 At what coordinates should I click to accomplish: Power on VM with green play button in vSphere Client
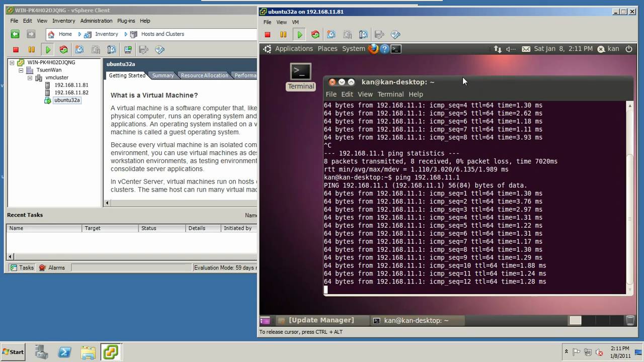tap(48, 50)
